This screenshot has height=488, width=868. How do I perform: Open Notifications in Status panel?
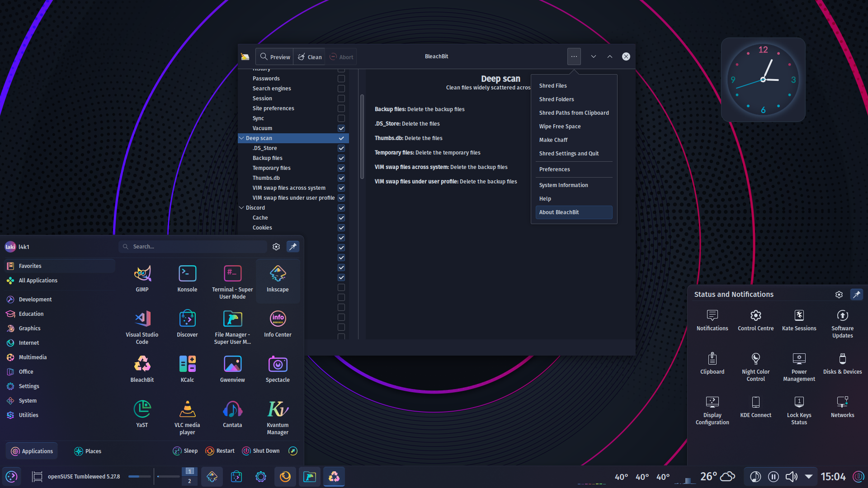pos(712,321)
